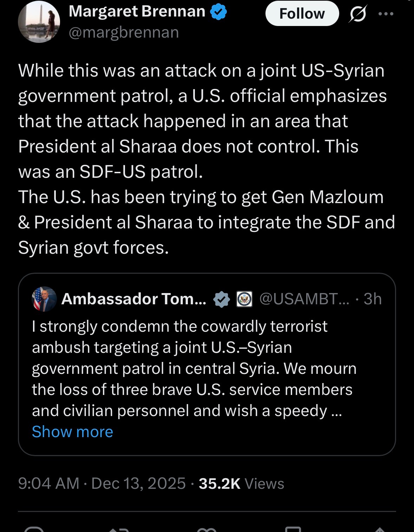The width and height of the screenshot is (414, 532).
Task: Click the share icon below the post
Action: coord(379,529)
